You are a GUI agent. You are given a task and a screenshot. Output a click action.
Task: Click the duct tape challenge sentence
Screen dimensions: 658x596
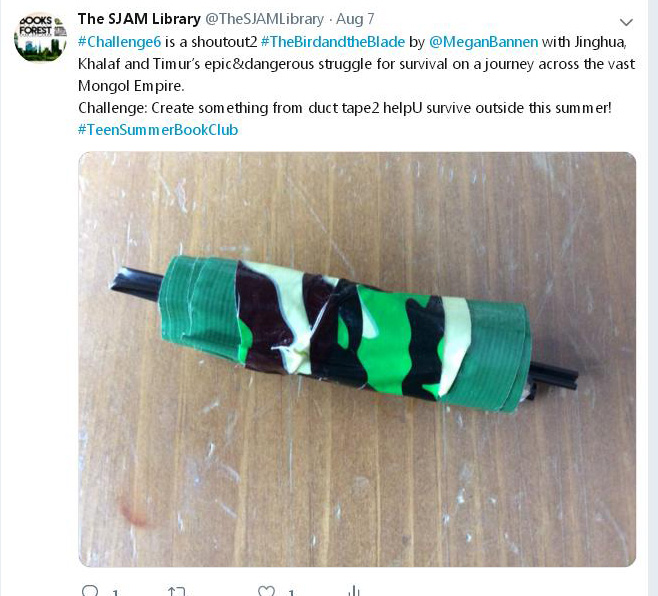tap(345, 108)
